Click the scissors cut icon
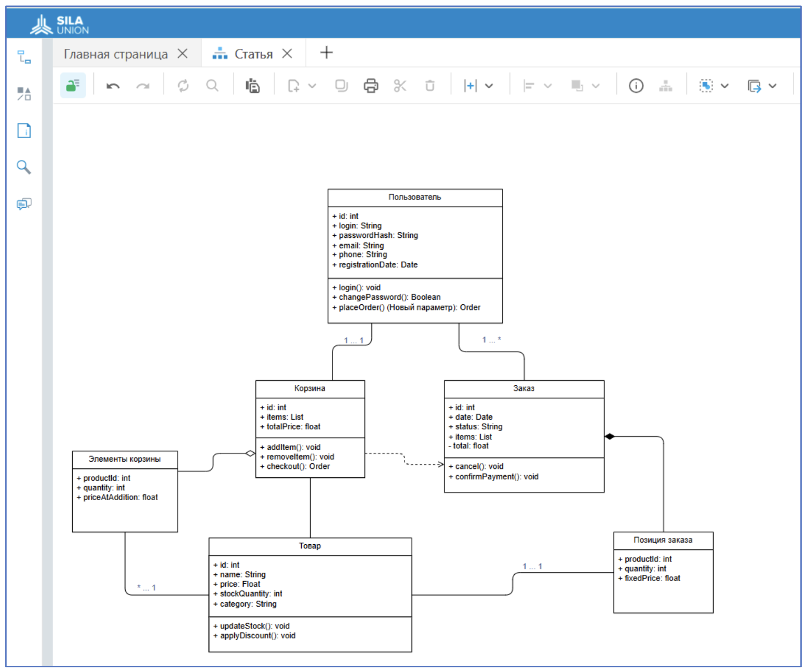807x672 pixels. pos(400,86)
